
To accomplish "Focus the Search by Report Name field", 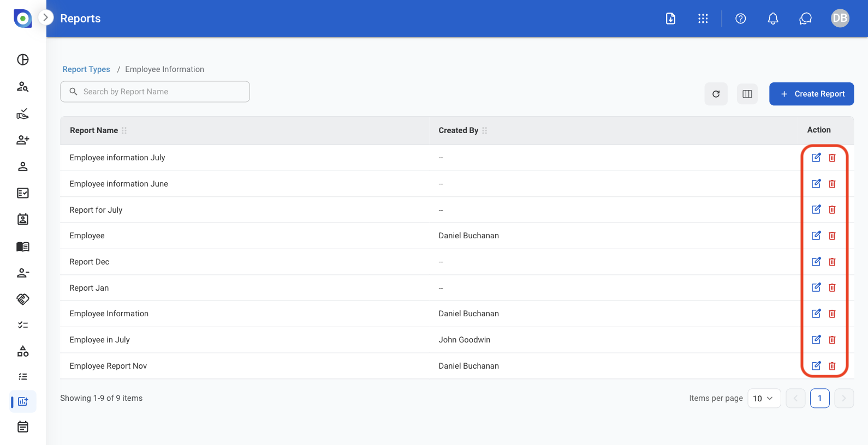I will pos(155,92).
